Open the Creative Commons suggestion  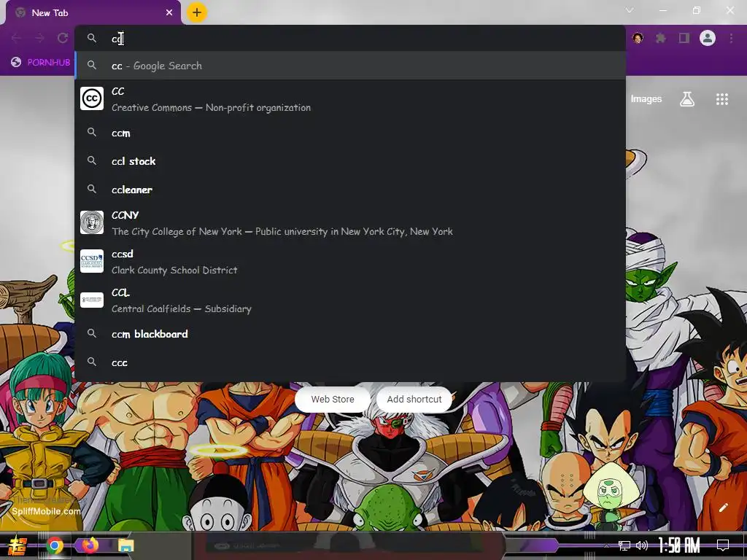(x=350, y=99)
